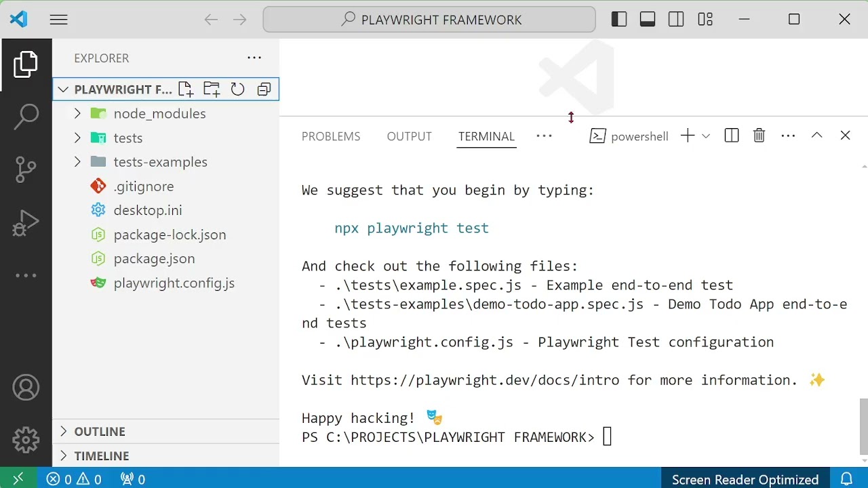Screen dimensions: 868x488
Task: Click Screen Reader Optimized status item
Action: click(x=745, y=479)
